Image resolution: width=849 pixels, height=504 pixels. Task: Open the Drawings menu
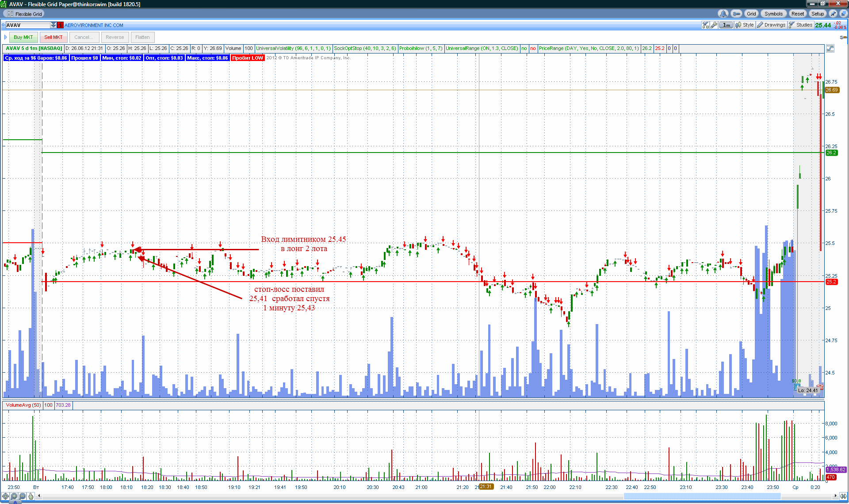pos(771,25)
